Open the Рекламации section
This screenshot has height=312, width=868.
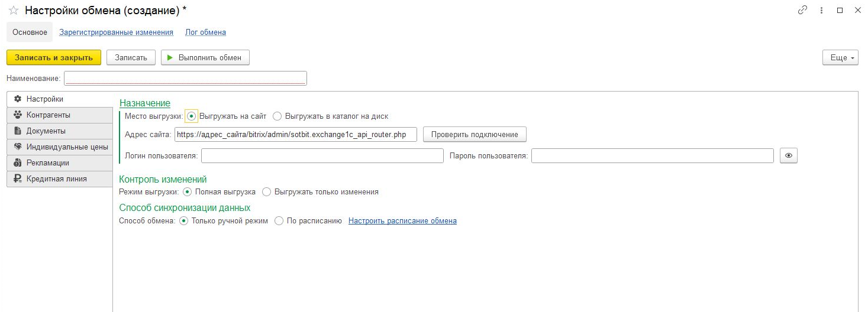tap(59, 163)
